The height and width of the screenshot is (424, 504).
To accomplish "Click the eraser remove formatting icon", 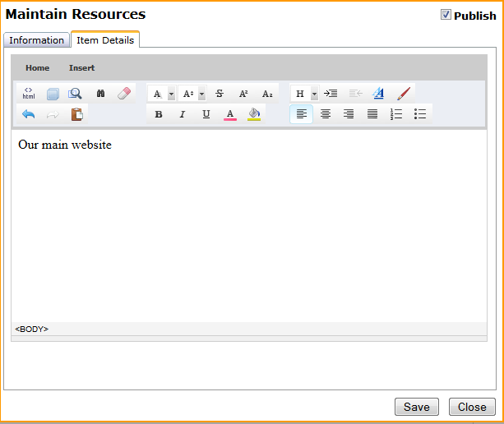I will coord(124,94).
